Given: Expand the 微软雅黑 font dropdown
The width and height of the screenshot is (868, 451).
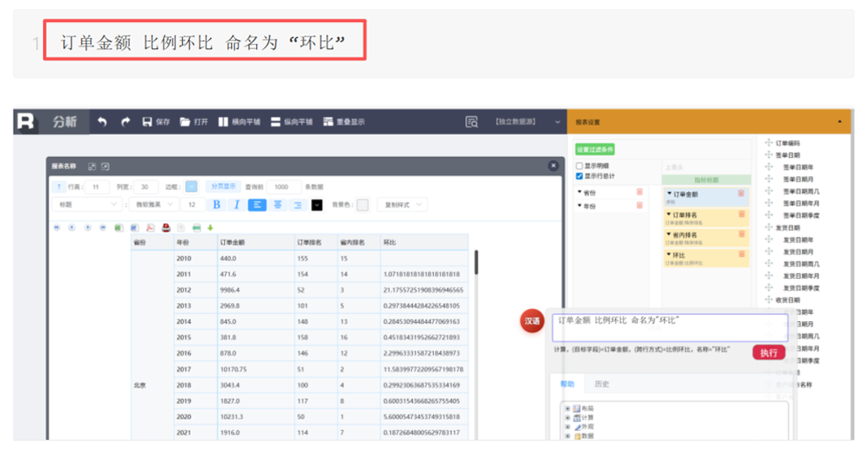Looking at the screenshot, I should tap(153, 204).
